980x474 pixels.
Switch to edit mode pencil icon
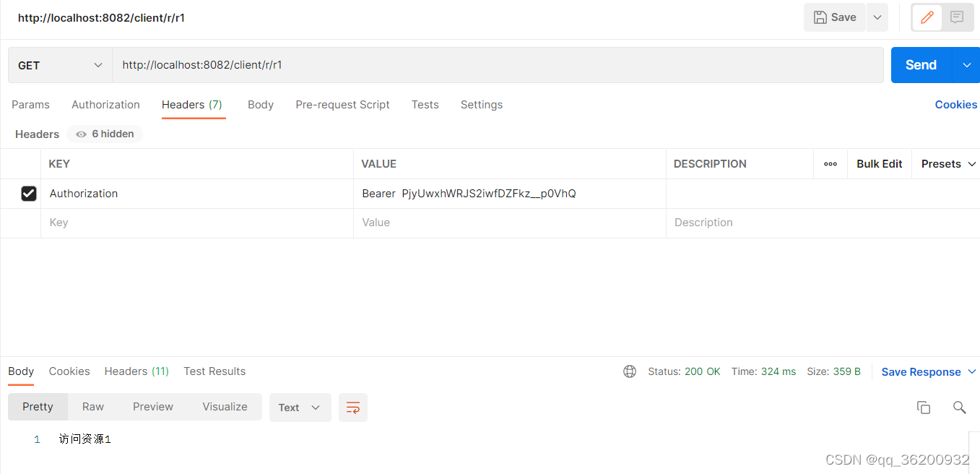point(927,17)
